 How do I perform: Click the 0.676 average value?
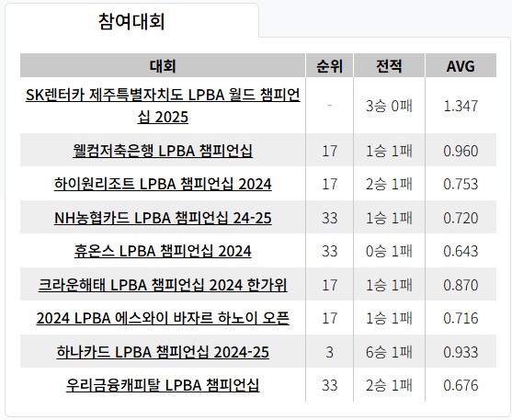(x=461, y=385)
